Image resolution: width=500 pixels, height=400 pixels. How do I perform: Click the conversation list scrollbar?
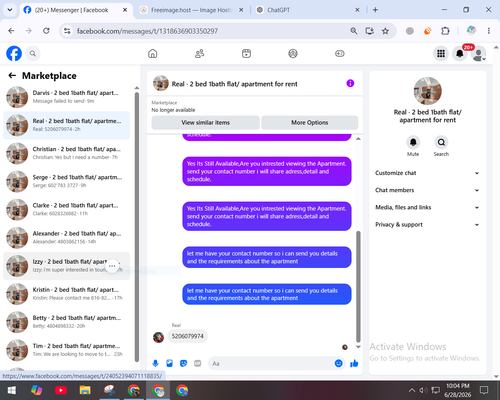(137, 227)
